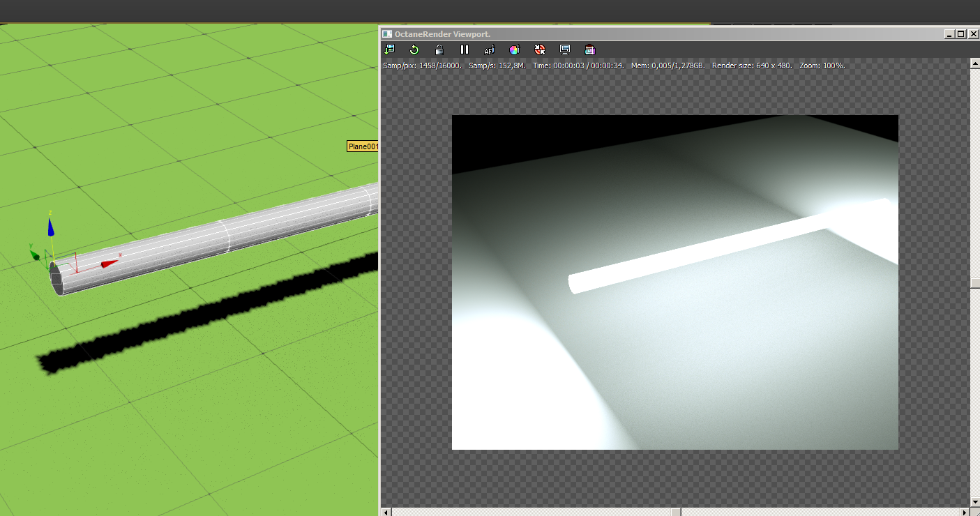This screenshot has width=980, height=516.
Task: Click the Zoom 100% status text
Action: pyautogui.click(x=822, y=66)
